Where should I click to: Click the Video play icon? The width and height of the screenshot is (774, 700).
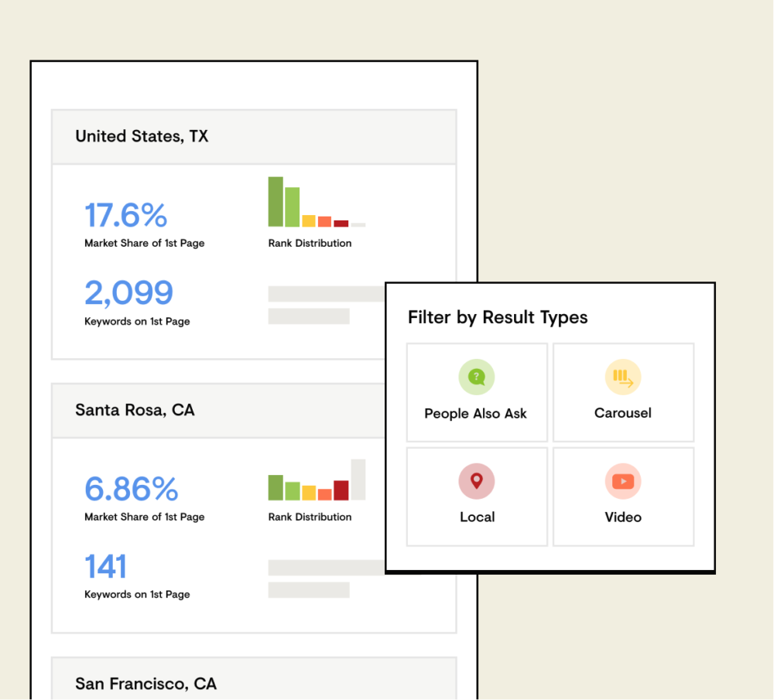(x=622, y=481)
